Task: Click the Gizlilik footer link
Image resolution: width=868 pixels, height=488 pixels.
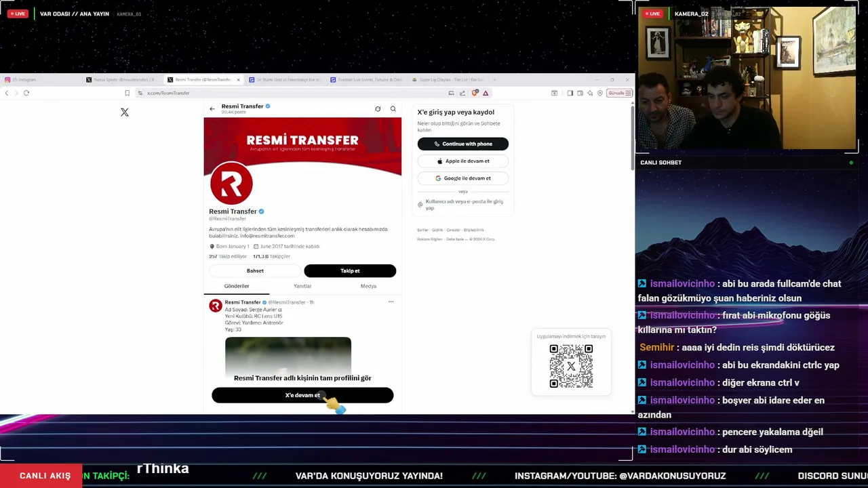Action: pyautogui.click(x=437, y=230)
